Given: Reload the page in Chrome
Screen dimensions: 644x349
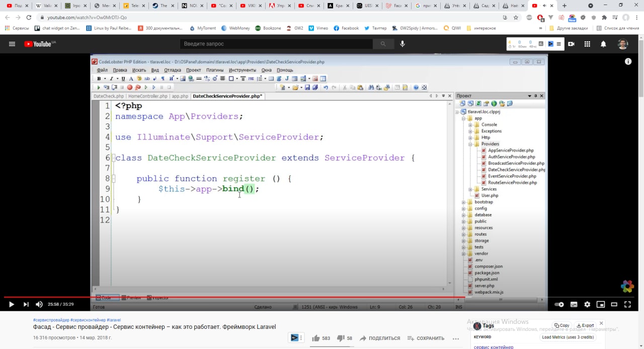Looking at the screenshot, I should 29,17.
